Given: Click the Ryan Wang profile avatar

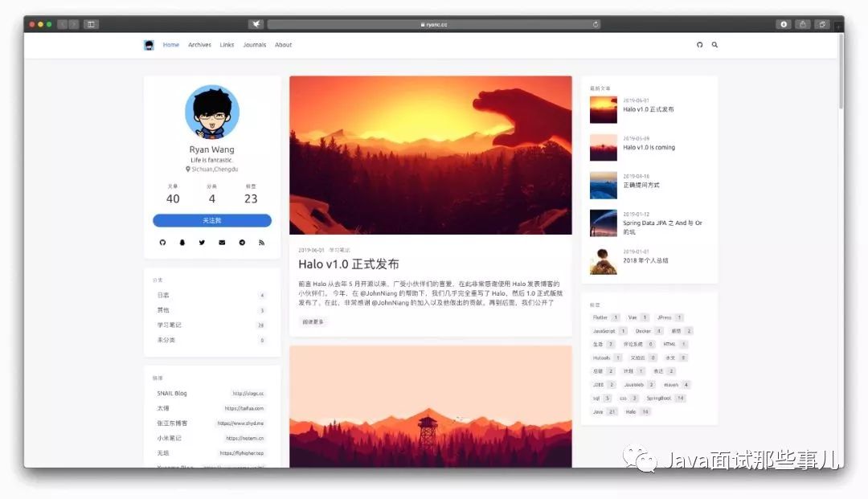Looking at the screenshot, I should click(x=212, y=112).
